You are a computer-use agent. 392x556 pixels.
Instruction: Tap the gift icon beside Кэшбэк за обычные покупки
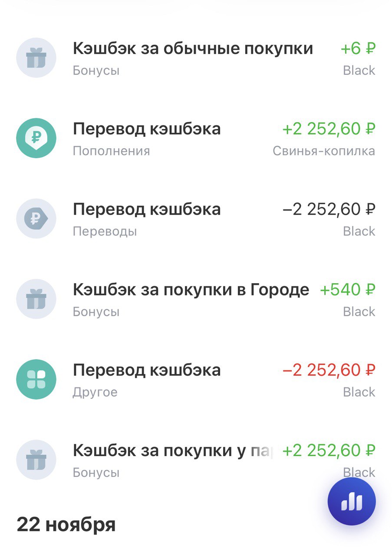point(36,58)
